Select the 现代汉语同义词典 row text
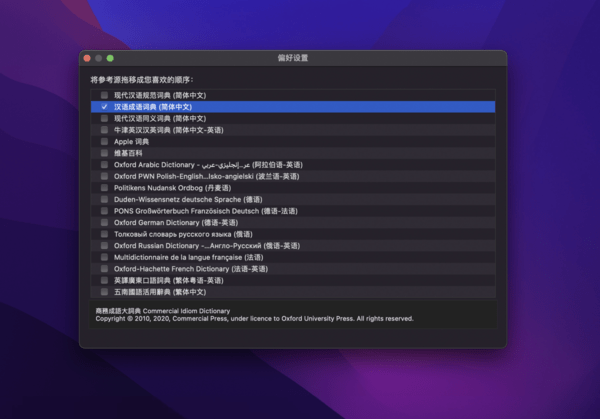This screenshot has width=600, height=419. click(160, 118)
